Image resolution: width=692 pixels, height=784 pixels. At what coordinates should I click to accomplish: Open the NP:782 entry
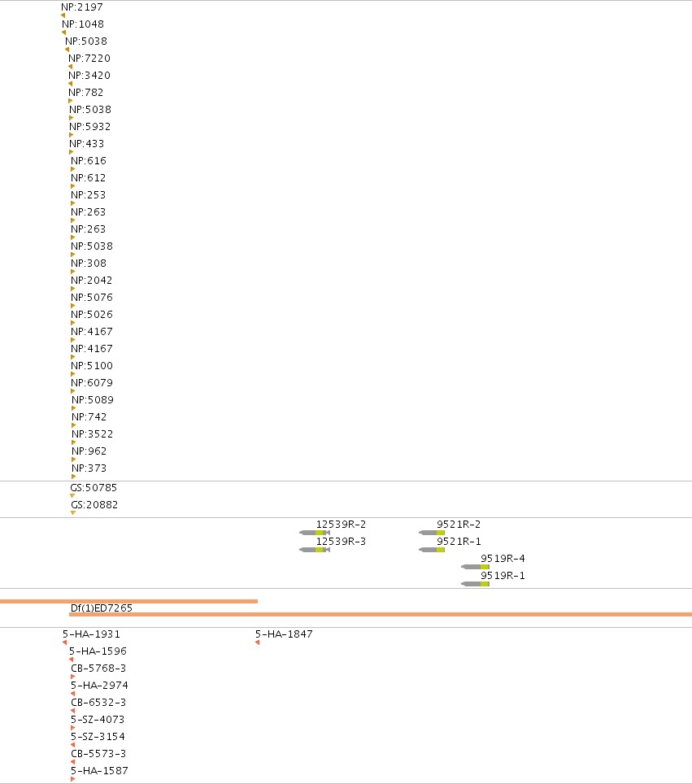coord(86,93)
